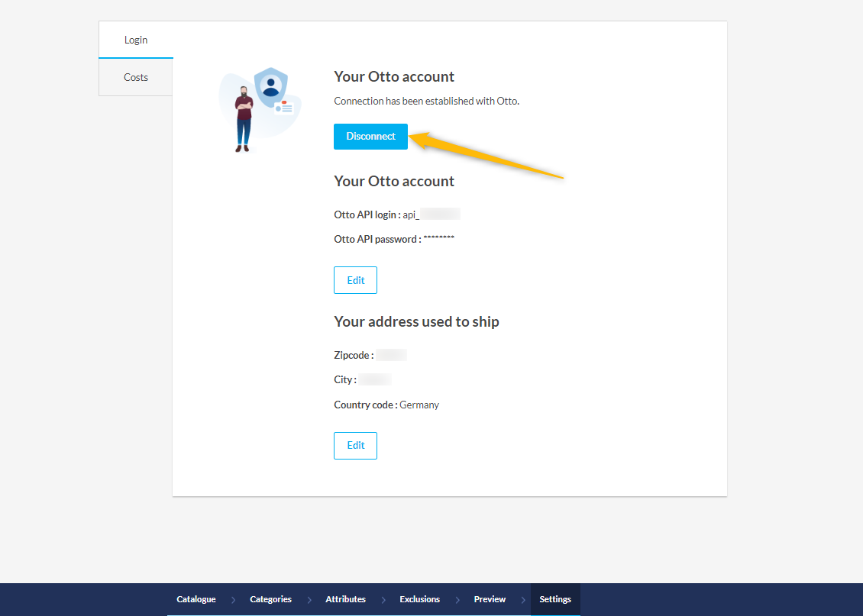
Task: Click the chevron arrow after Preview
Action: click(522, 600)
